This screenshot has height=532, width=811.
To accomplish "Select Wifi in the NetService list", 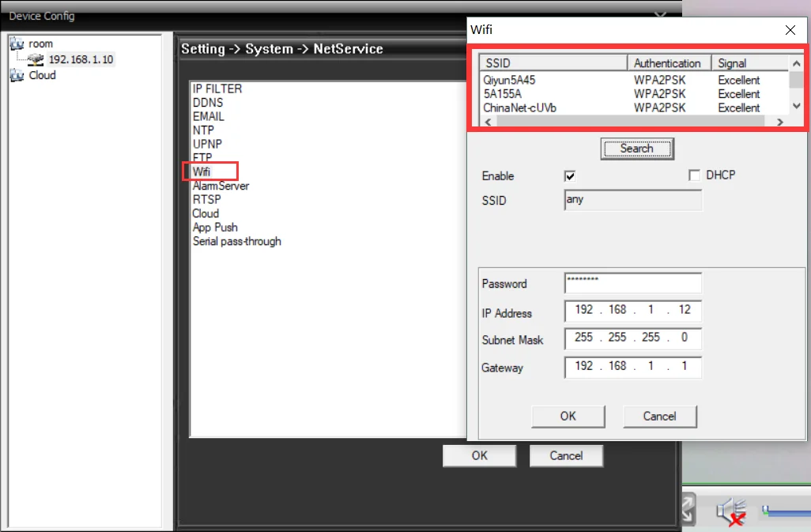I will 202,172.
